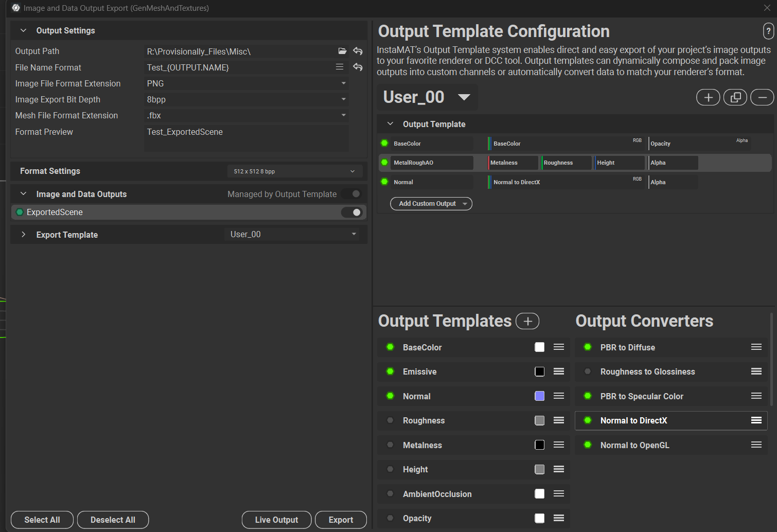Click the drag handle on Normal to DirectX
This screenshot has height=532, width=777.
click(x=756, y=420)
